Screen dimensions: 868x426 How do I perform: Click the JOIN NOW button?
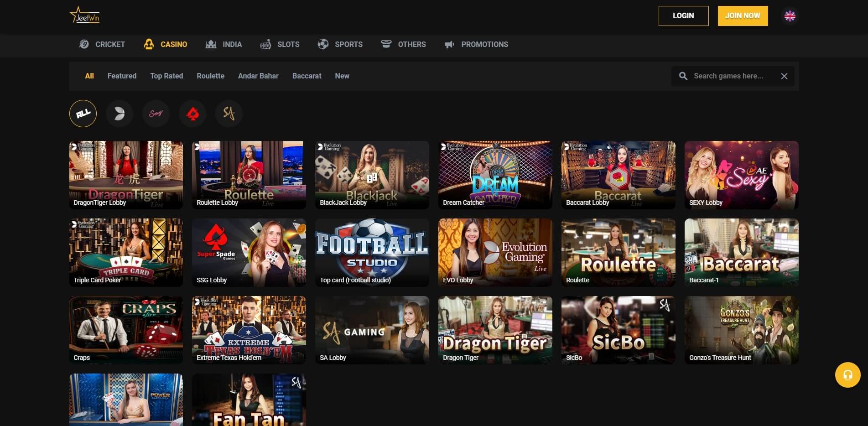pyautogui.click(x=743, y=16)
